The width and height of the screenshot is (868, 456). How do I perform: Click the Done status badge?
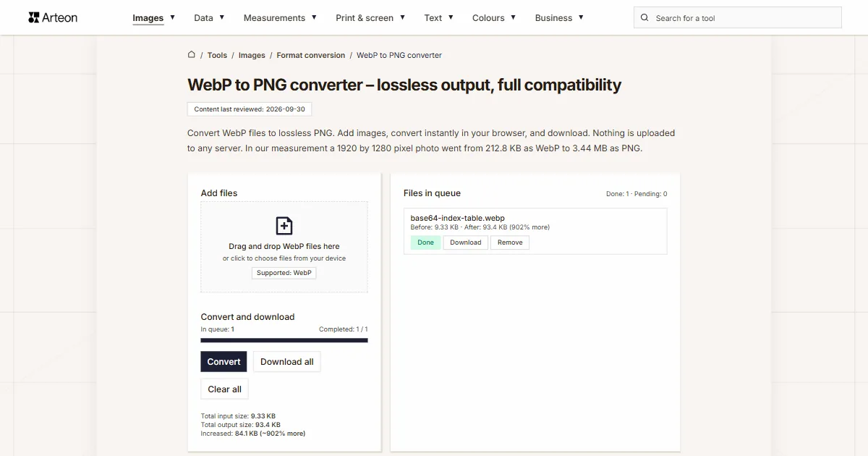[426, 242]
